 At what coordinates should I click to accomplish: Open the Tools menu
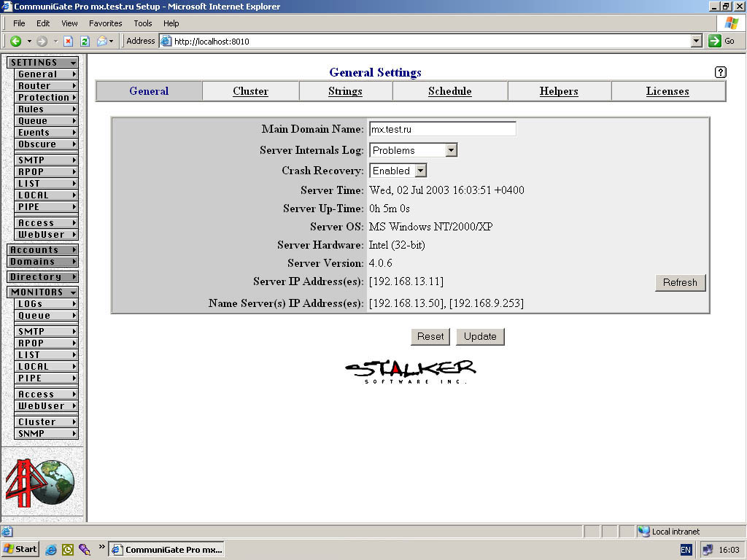coord(142,23)
